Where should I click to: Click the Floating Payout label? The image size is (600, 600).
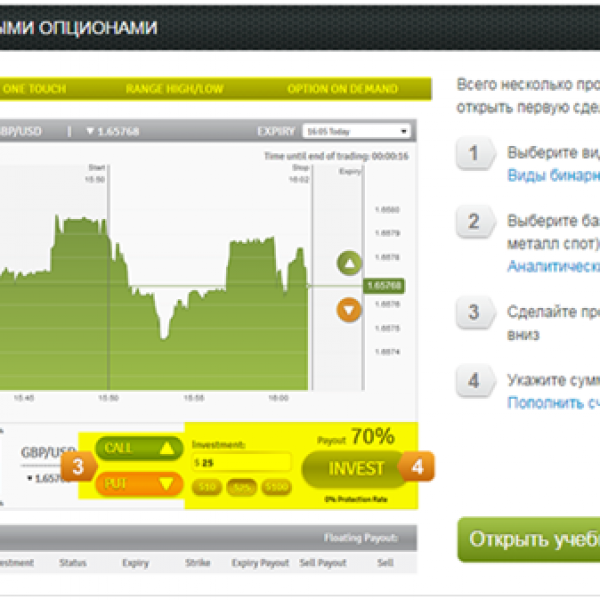pyautogui.click(x=360, y=538)
